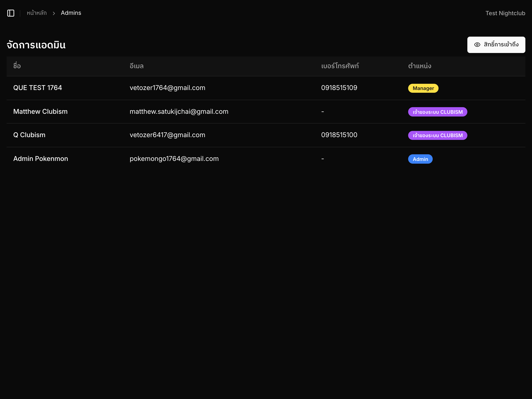Select the vetozer6417@gmail.com email cell

[x=167, y=135]
